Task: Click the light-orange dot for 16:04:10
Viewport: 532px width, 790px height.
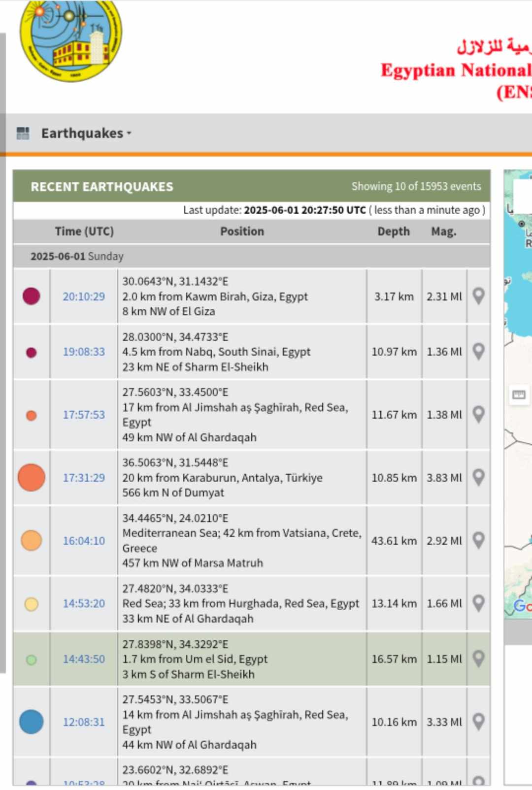Action: tap(32, 540)
